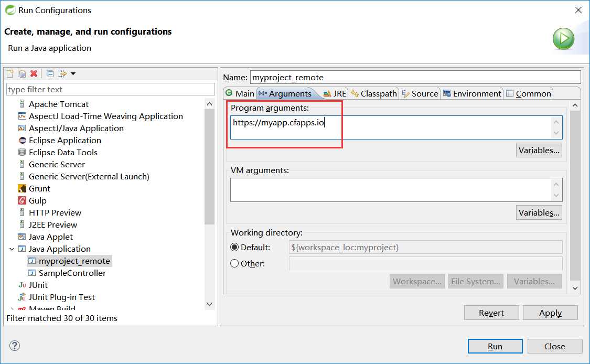The width and height of the screenshot is (590, 364).
Task: Click the Apply button
Action: click(x=550, y=313)
